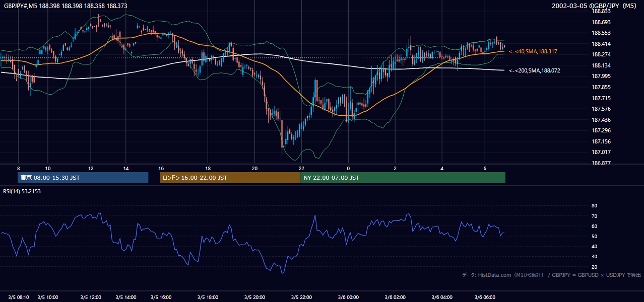Viewport: 644px width, 302px height.
Task: Click the 3/5 20:00 date axis label
Action: pyautogui.click(x=254, y=297)
